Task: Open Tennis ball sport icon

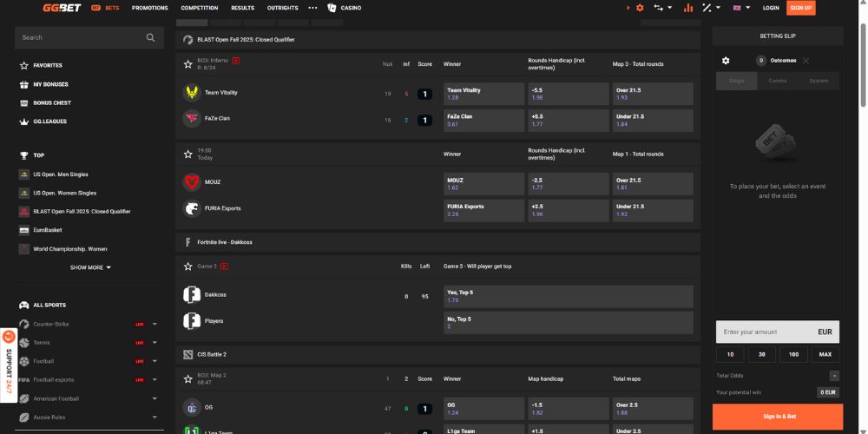Action: click(23, 343)
